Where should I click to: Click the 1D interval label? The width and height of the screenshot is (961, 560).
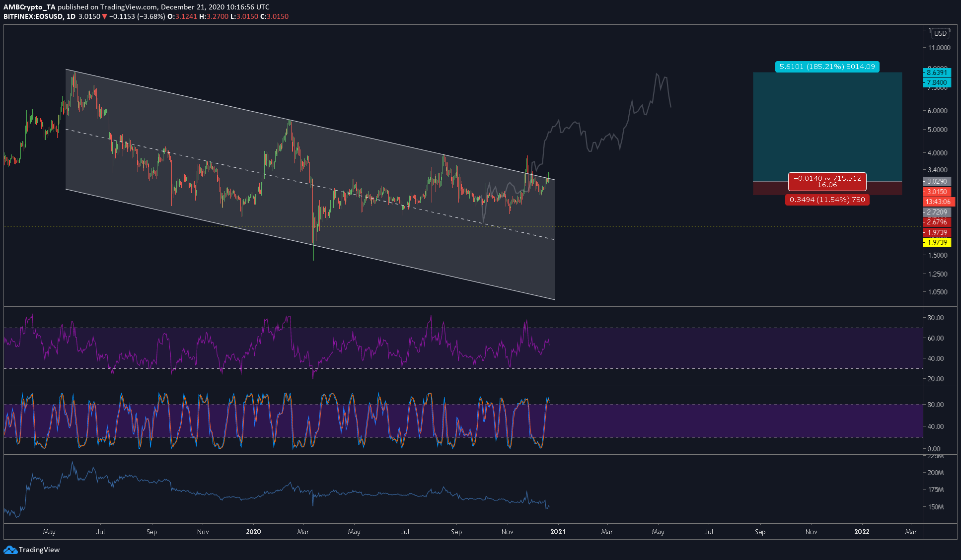coord(71,16)
